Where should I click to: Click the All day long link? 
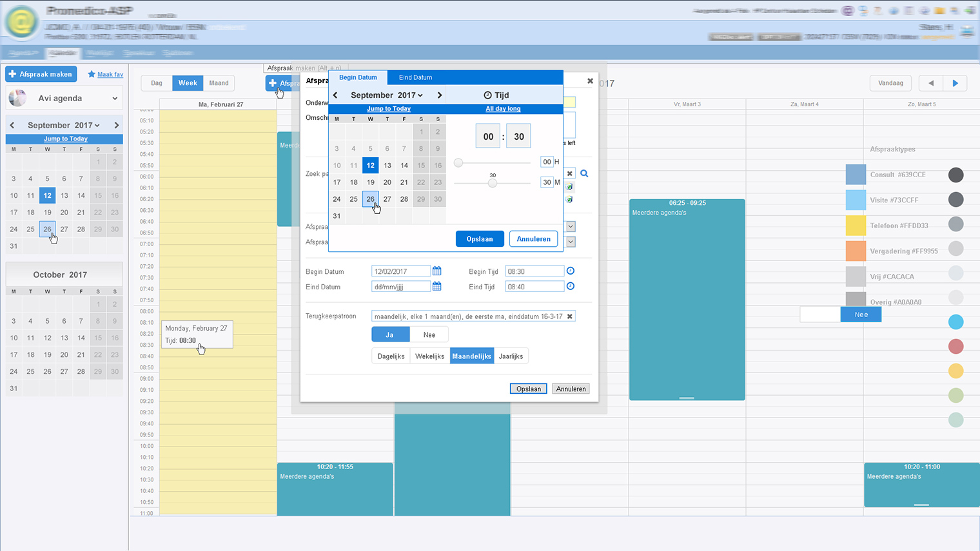point(503,109)
